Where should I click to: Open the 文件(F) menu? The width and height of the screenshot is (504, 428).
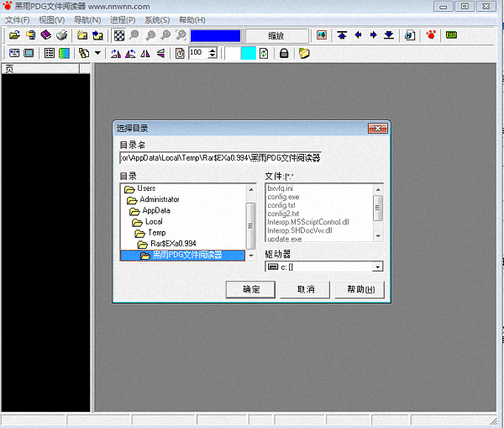(17, 19)
